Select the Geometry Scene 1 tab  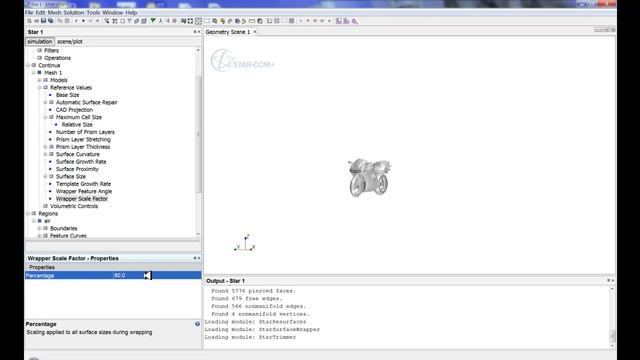pyautogui.click(x=228, y=32)
